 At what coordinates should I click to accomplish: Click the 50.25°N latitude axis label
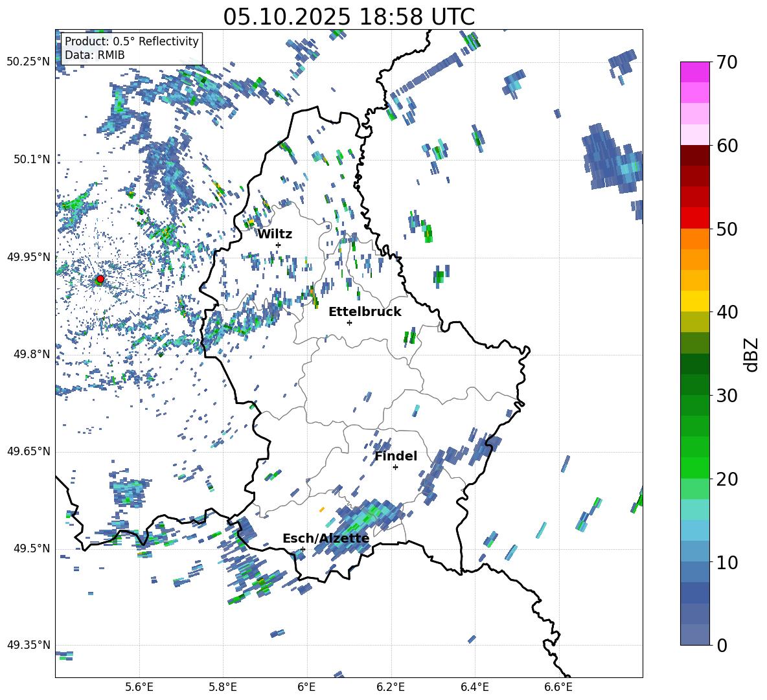[x=29, y=62]
